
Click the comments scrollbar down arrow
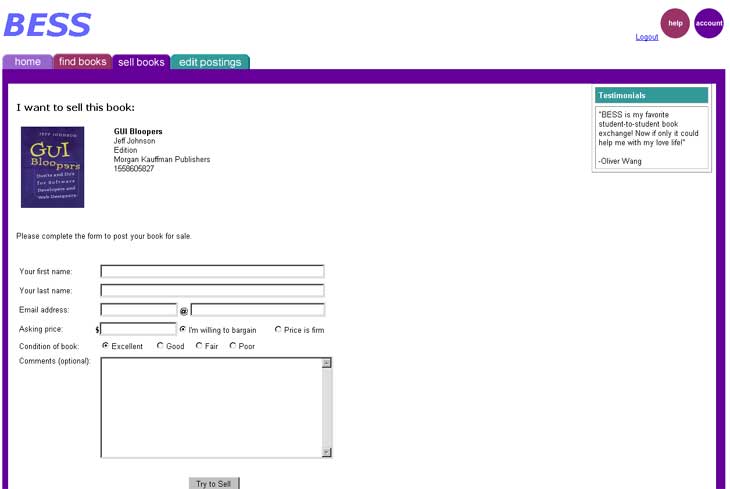point(326,452)
